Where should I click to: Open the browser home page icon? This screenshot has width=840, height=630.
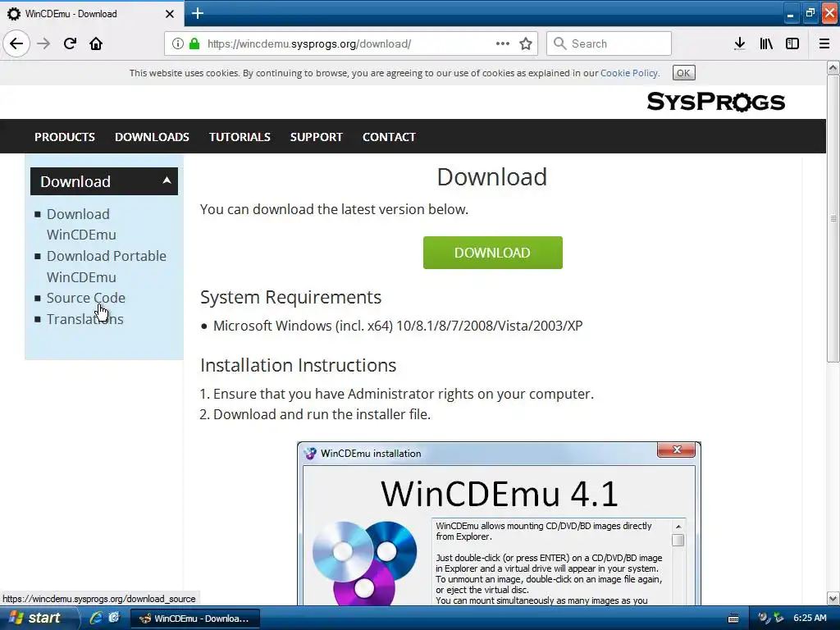click(96, 43)
